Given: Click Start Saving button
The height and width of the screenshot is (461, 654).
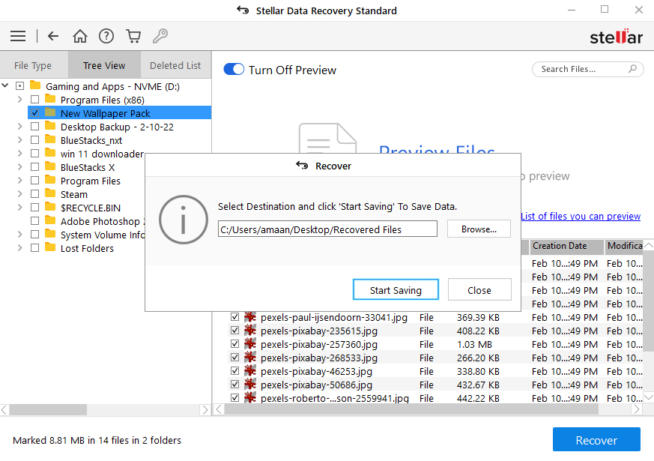Looking at the screenshot, I should [395, 290].
